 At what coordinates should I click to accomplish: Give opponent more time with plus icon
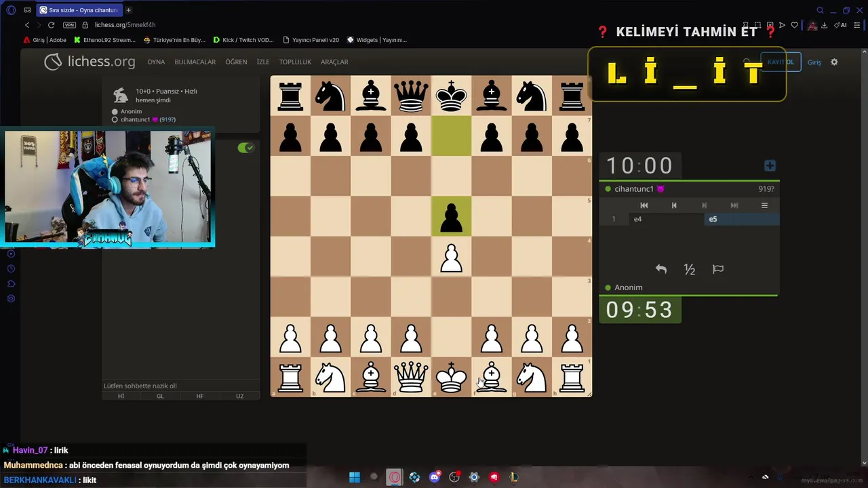tap(770, 165)
